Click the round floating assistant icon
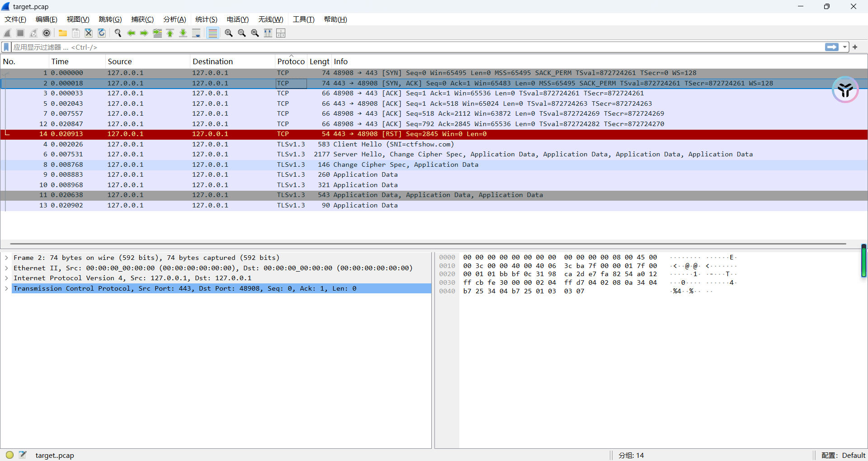The image size is (868, 461). pos(845,90)
